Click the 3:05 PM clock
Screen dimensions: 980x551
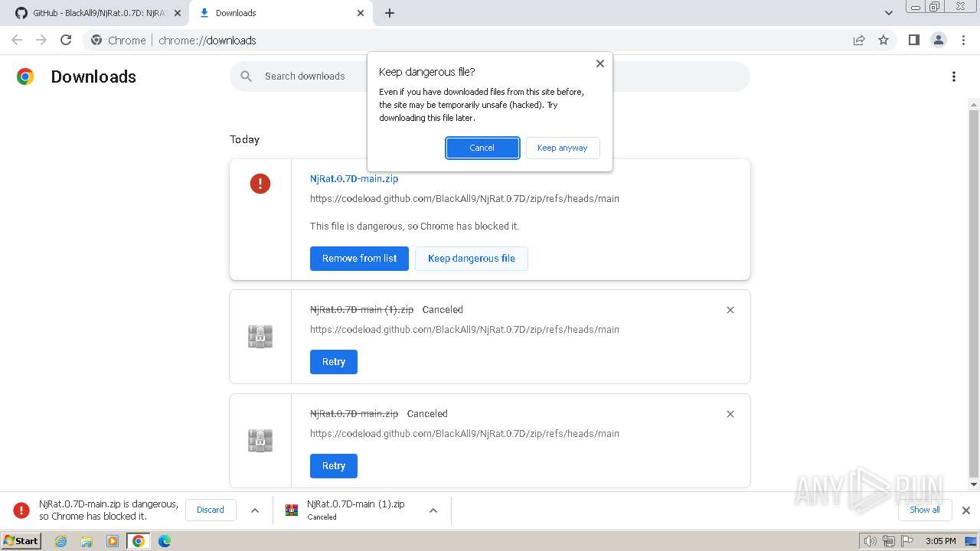pyautogui.click(x=941, y=541)
